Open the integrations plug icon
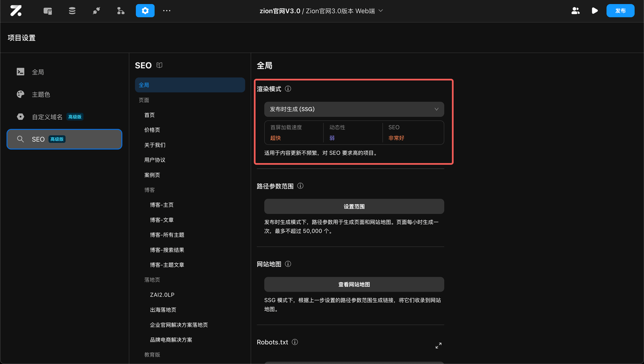Screen dimensions: 644x364 pyautogui.click(x=96, y=11)
